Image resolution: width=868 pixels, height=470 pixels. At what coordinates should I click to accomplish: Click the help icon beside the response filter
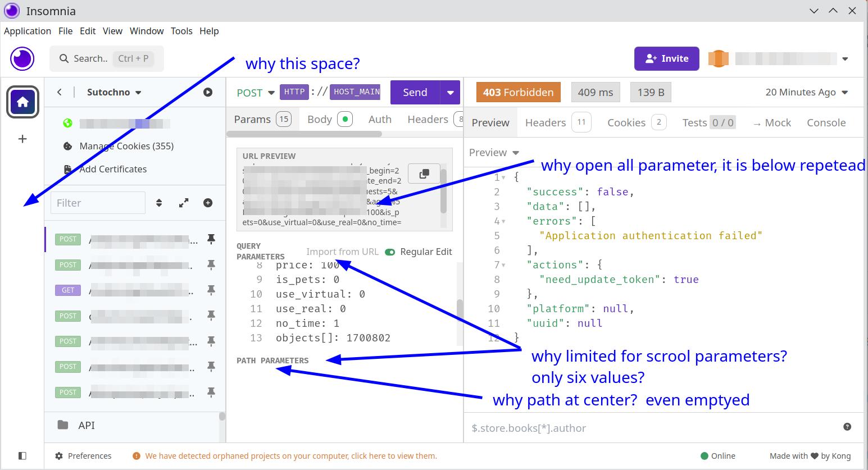click(847, 427)
